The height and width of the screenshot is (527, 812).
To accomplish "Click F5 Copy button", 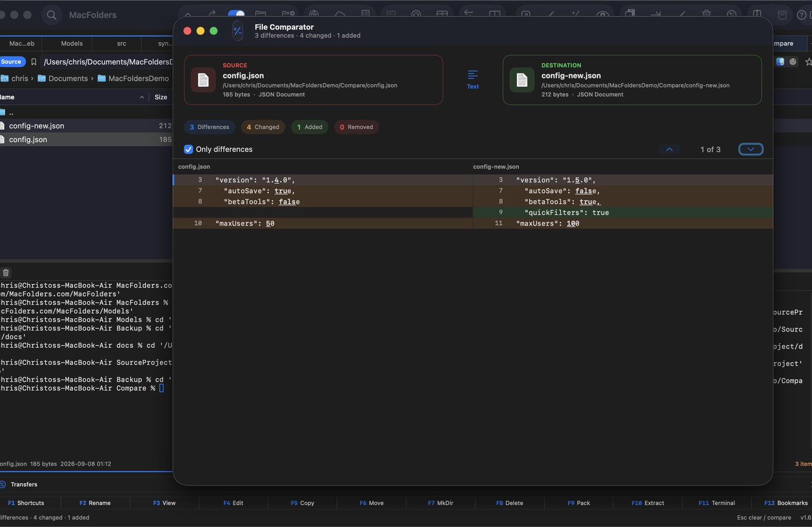I will [x=302, y=503].
